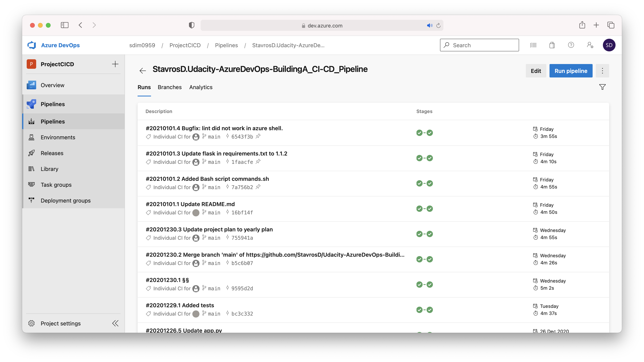
Task: Open the Marketplace shopping bag icon
Action: (552, 45)
